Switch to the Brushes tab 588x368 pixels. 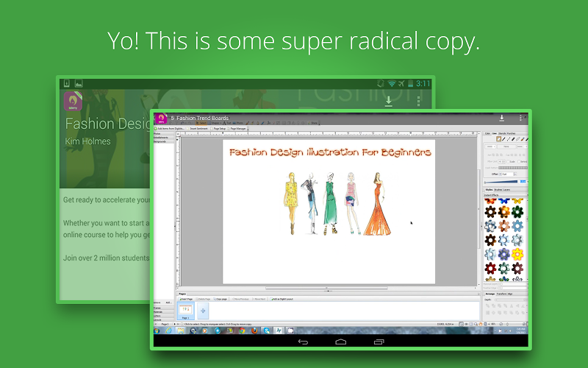tap(499, 189)
